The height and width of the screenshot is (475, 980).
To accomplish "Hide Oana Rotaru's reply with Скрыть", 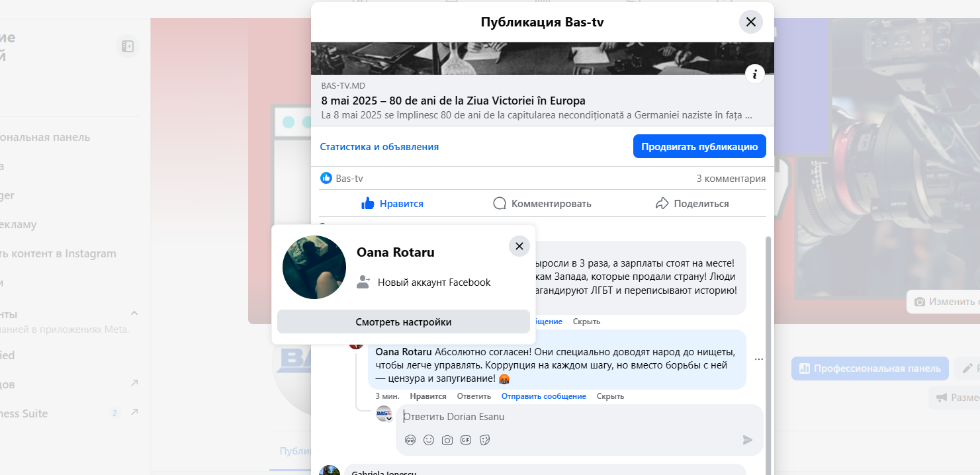I will (610, 396).
